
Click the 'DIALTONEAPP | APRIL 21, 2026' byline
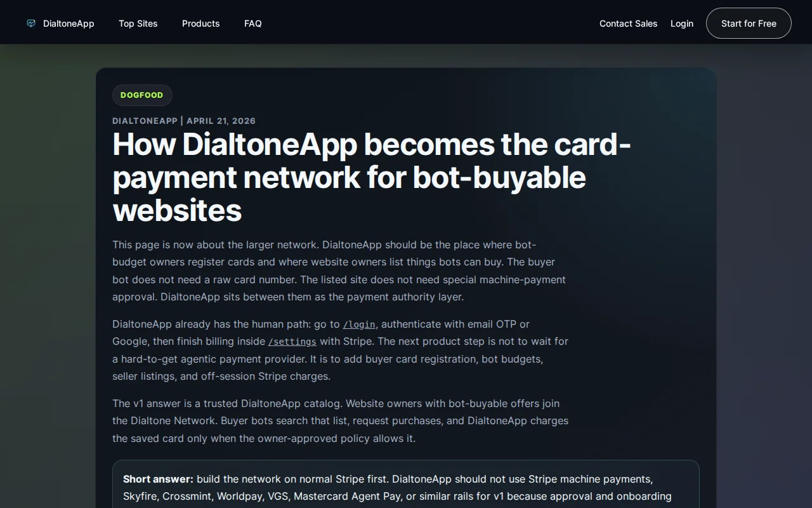click(x=184, y=121)
